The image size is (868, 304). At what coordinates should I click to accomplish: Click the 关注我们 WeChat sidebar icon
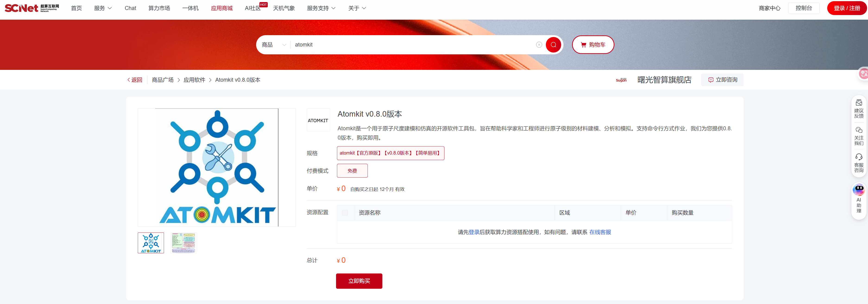(859, 136)
